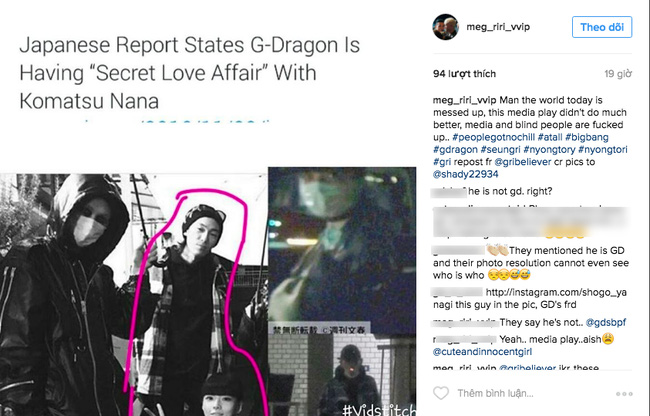The height and width of the screenshot is (416, 650).
Task: Open the @gdsbpf mention in comments
Action: 606,322
